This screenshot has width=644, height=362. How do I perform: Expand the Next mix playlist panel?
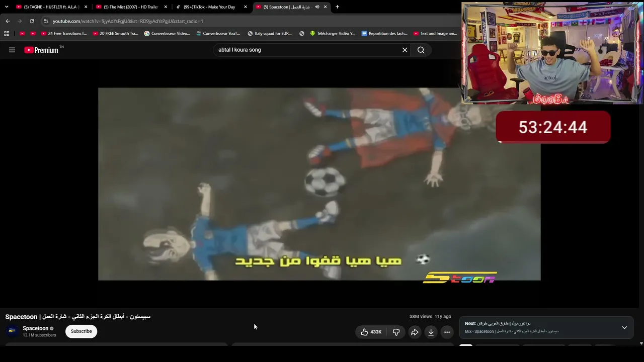tap(624, 327)
